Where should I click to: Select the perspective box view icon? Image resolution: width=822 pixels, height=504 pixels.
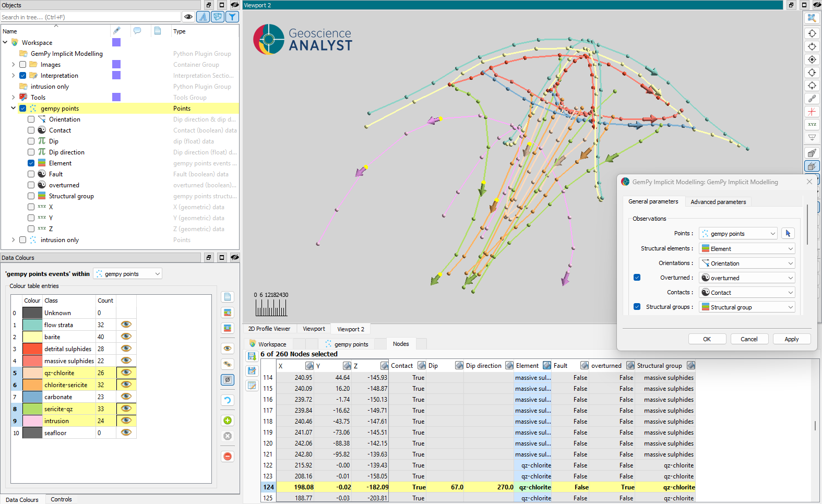point(812,153)
